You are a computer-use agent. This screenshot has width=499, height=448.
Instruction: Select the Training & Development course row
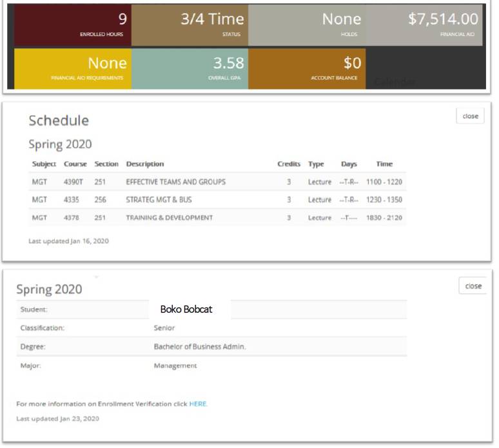point(169,218)
